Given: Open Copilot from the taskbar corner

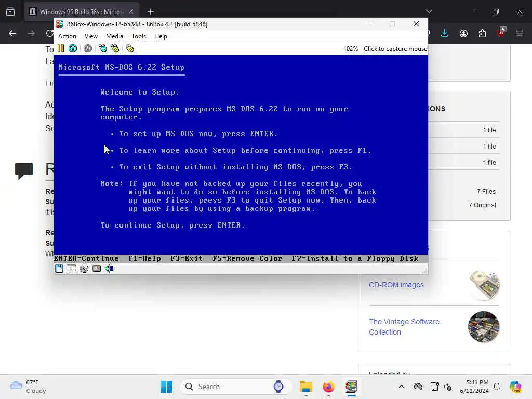Looking at the screenshot, I should pyautogui.click(x=515, y=387).
